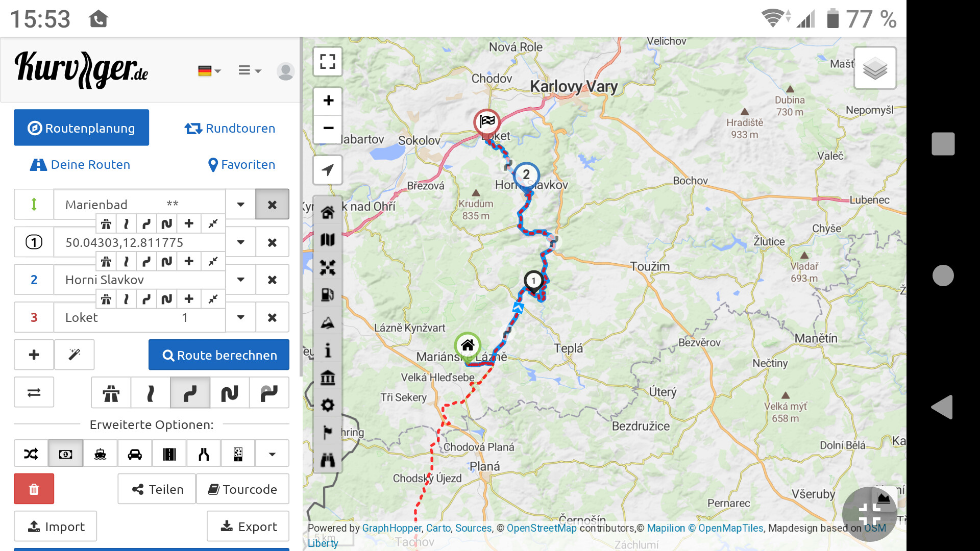Toggle avoid ferries option

(x=100, y=454)
